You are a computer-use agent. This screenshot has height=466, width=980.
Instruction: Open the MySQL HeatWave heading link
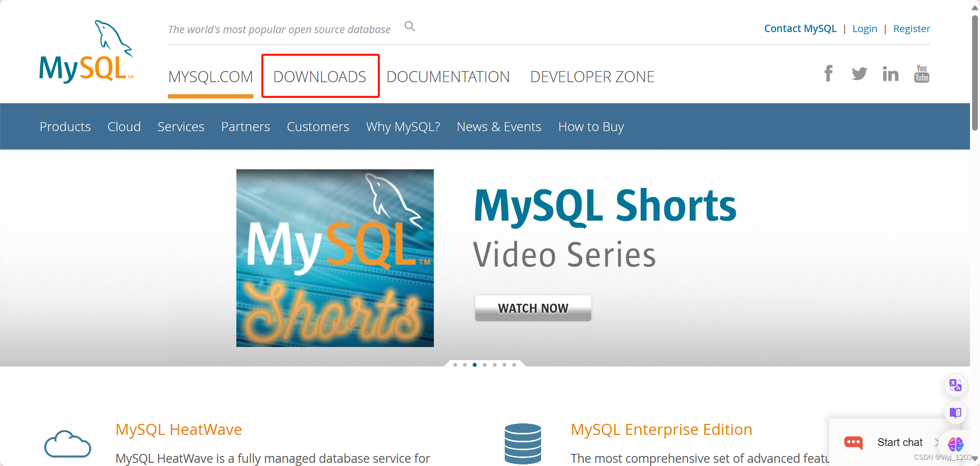pyautogui.click(x=179, y=430)
